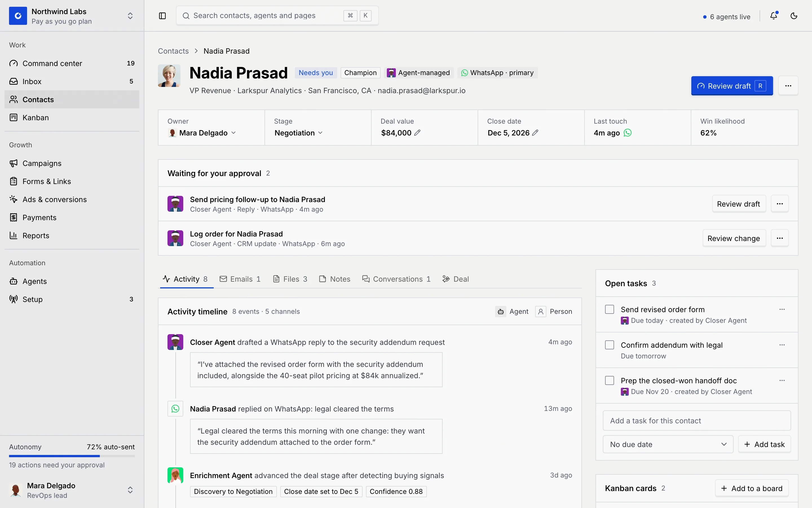
Task: Click the WhatsApp icon beside Last touch
Action: pos(627,133)
